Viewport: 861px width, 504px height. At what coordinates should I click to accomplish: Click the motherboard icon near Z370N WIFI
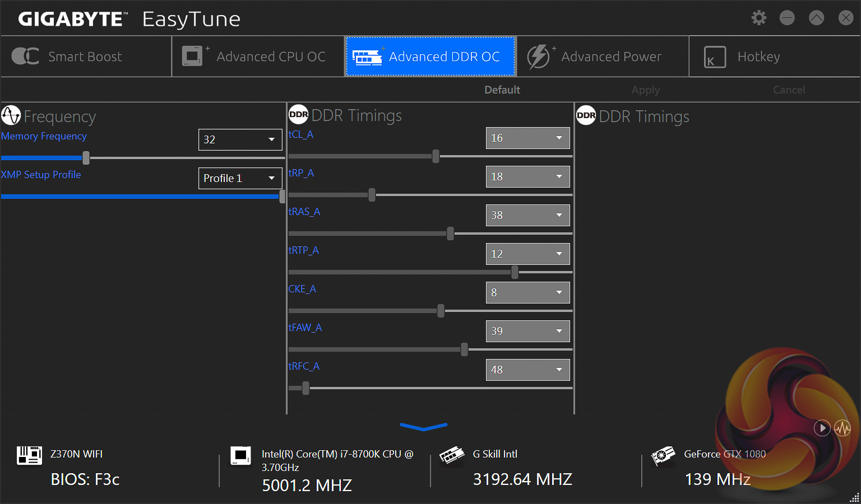[29, 455]
